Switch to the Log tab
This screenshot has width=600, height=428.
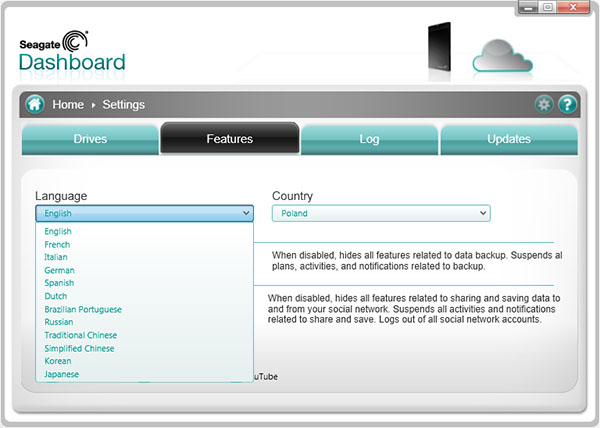point(369,139)
